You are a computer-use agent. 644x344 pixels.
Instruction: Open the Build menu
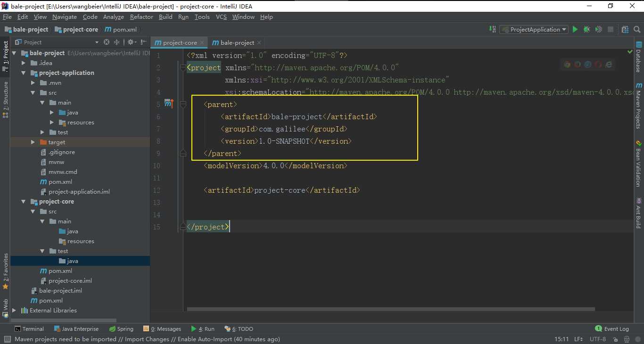[x=165, y=17]
